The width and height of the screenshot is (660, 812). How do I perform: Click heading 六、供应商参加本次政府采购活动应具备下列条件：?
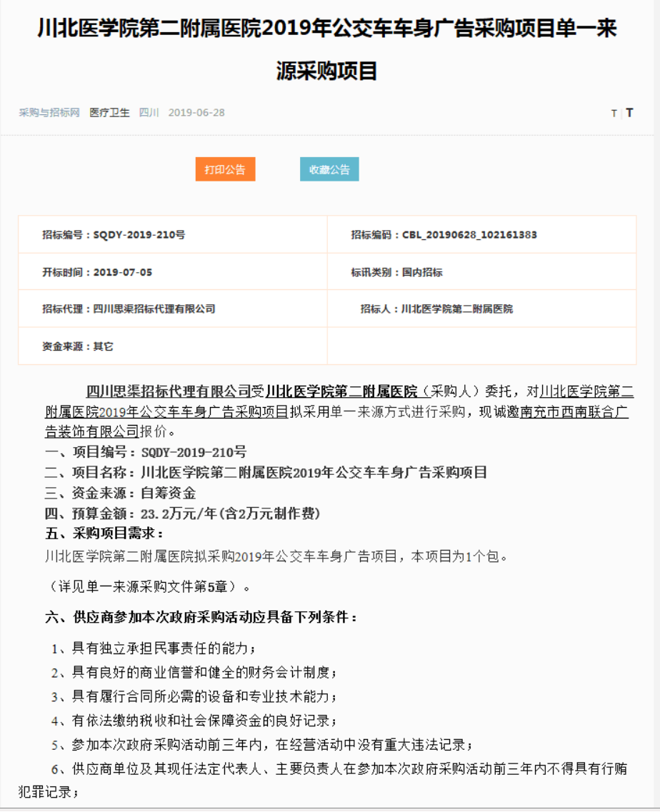[201, 617]
